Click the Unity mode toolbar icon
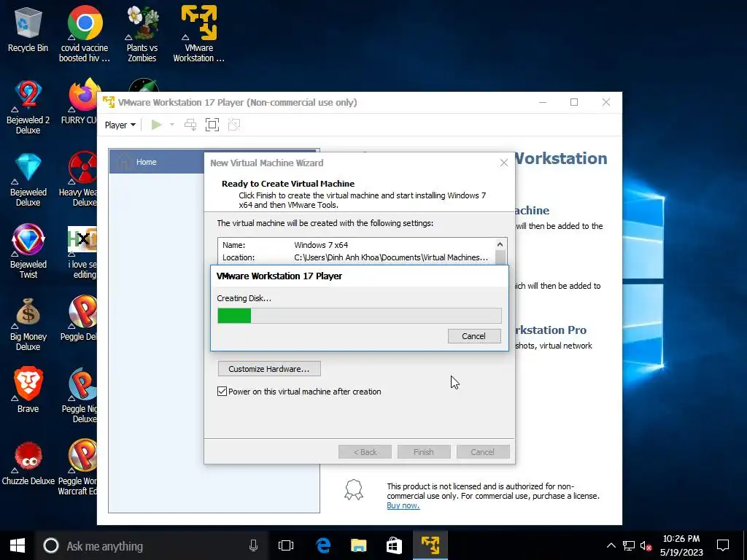The width and height of the screenshot is (747, 560). point(234,125)
